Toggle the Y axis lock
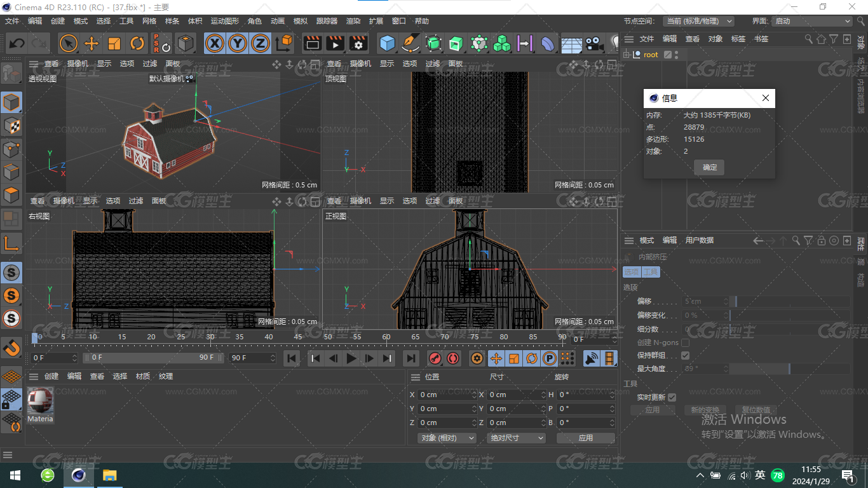 point(238,43)
